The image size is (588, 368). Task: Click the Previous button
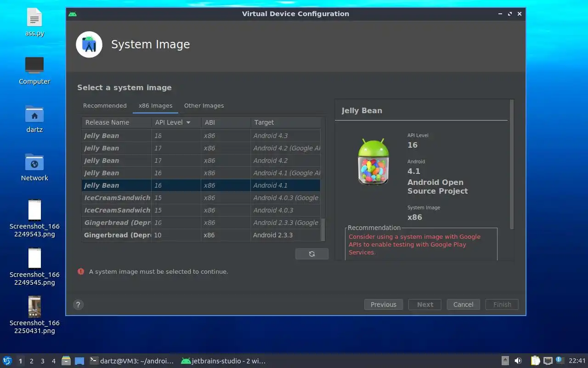(384, 305)
